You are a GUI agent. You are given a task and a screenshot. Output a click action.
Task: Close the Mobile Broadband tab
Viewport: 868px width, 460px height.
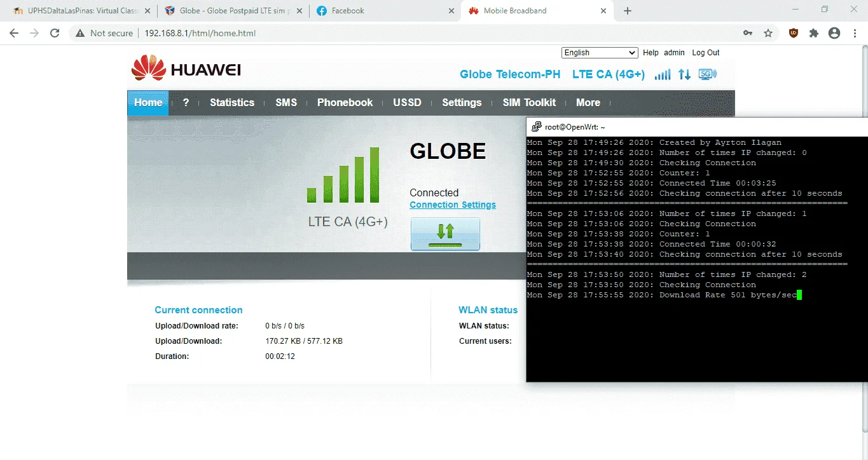click(603, 11)
